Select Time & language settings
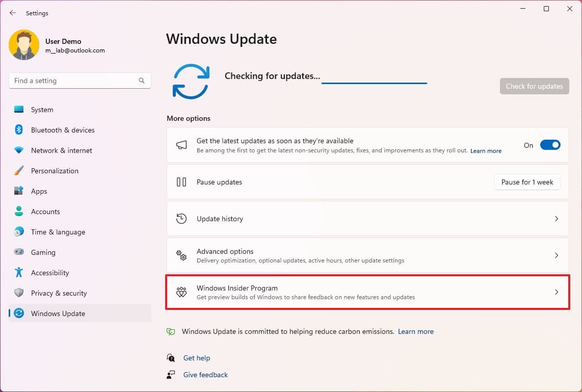The height and width of the screenshot is (392, 582). pyautogui.click(x=58, y=232)
